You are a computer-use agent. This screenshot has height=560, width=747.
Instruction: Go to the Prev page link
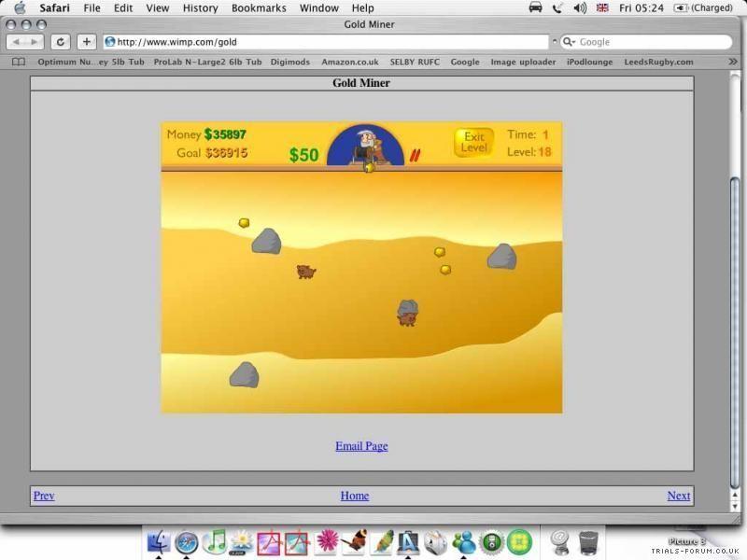44,496
